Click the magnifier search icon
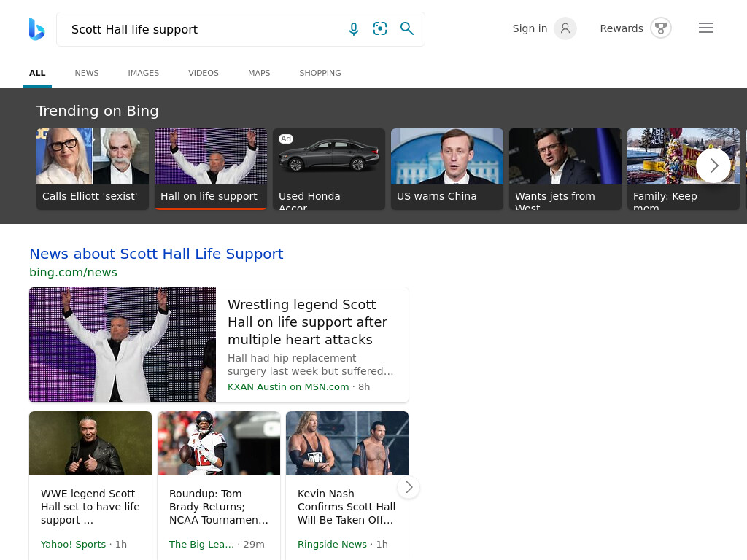Viewport: 747px width, 560px height. click(x=406, y=28)
